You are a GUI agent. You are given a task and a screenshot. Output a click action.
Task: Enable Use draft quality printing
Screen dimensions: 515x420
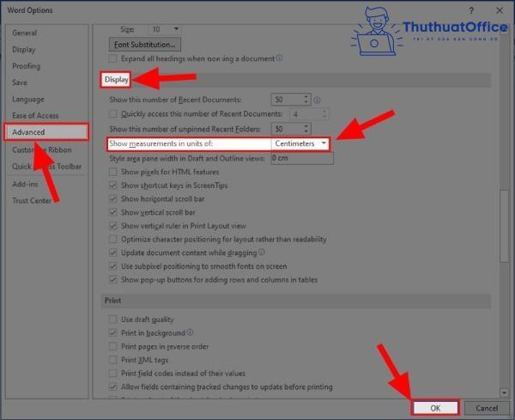tap(113, 320)
